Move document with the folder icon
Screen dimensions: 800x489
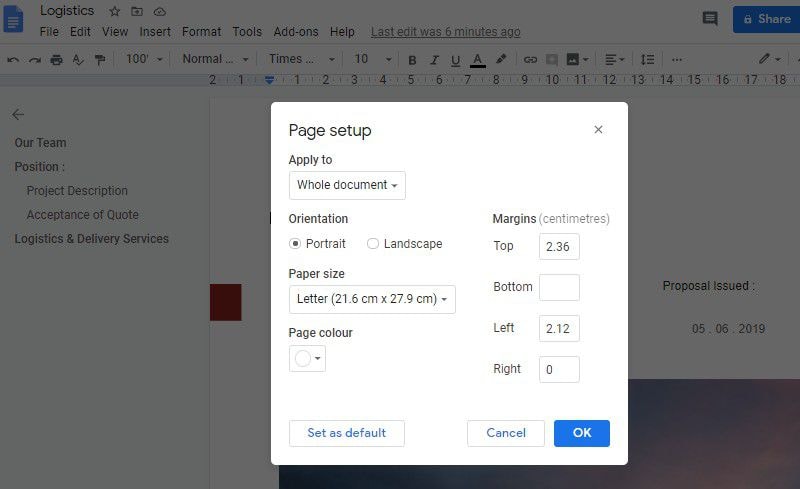(137, 11)
